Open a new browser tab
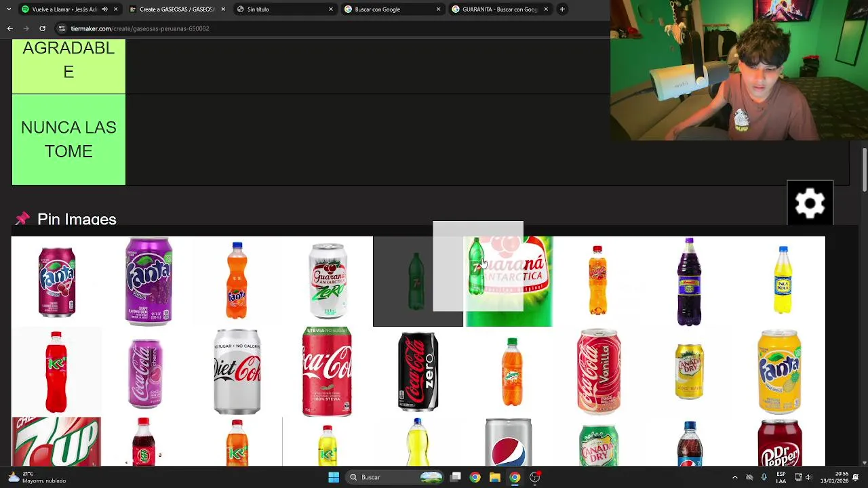The width and height of the screenshot is (868, 488). [x=562, y=9]
